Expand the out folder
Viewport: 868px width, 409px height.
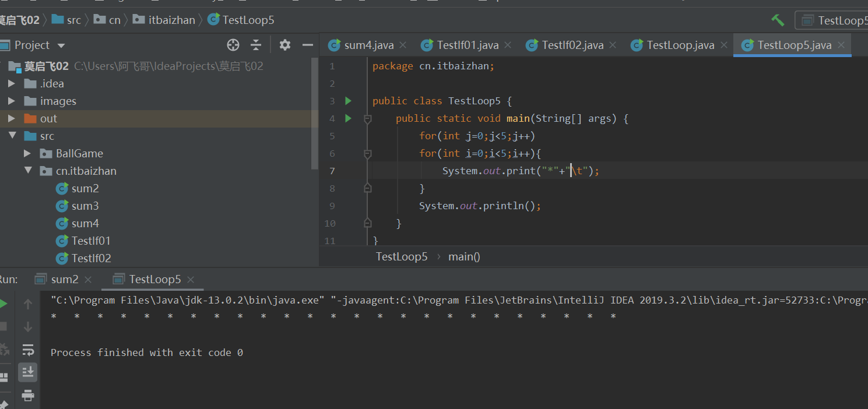tap(12, 119)
